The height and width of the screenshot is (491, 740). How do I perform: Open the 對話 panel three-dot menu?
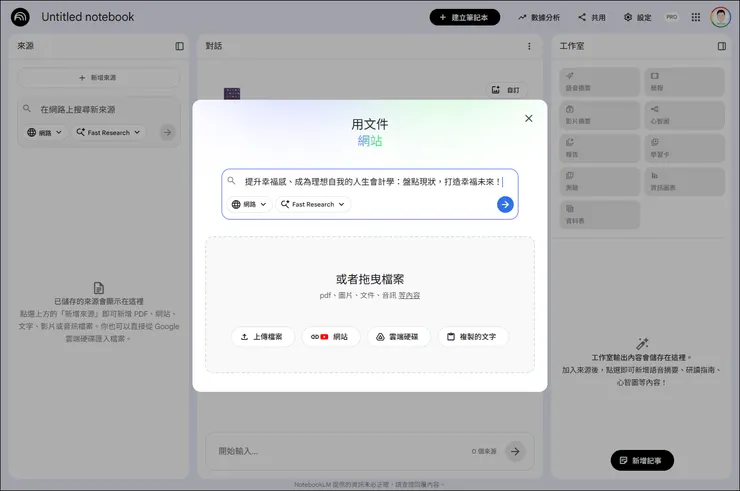coord(529,46)
